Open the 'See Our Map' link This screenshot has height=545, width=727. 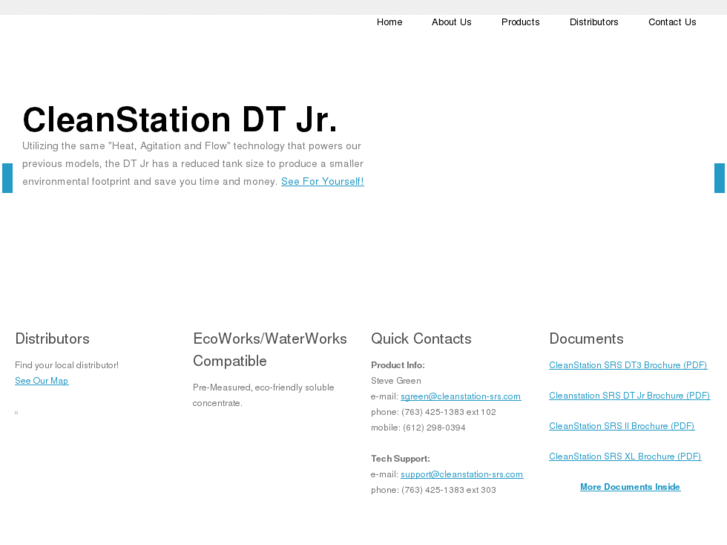(x=41, y=381)
